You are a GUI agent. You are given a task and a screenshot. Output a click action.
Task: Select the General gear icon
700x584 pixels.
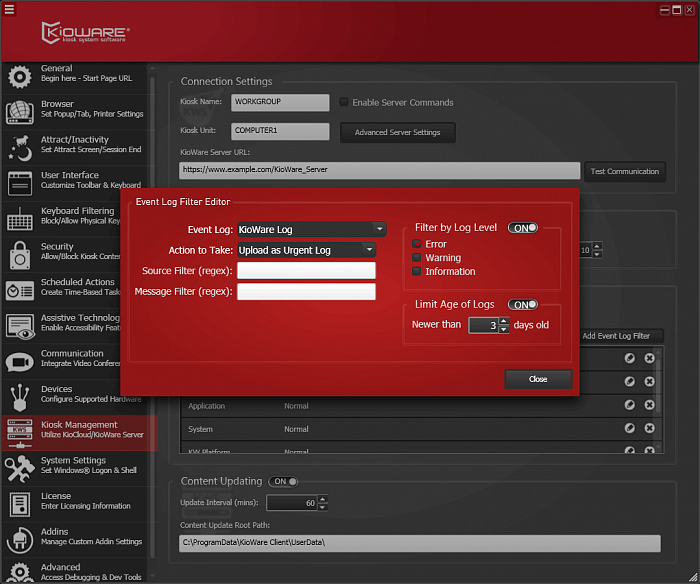tap(19, 77)
